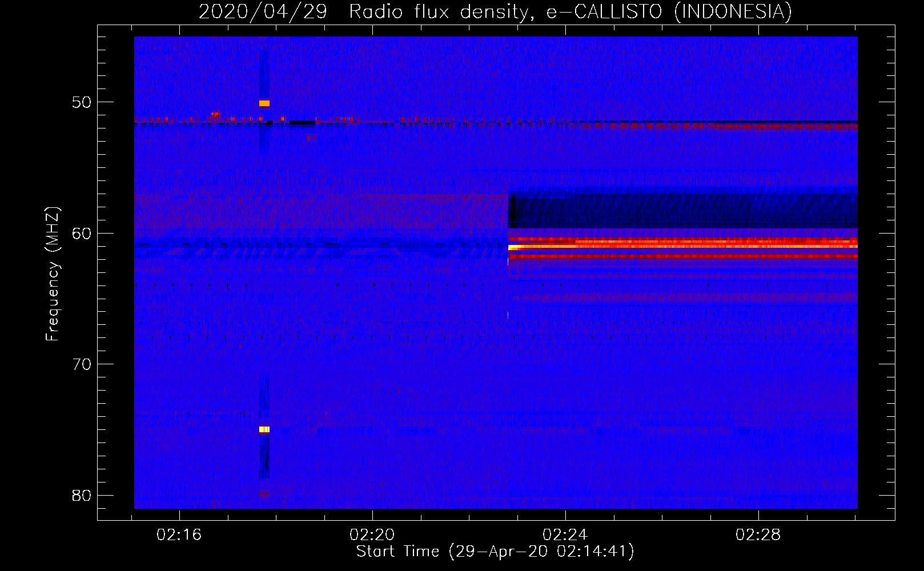Image resolution: width=924 pixels, height=571 pixels.
Task: Click the "Frequency (MHZ)" axis label
Action: 53,274
